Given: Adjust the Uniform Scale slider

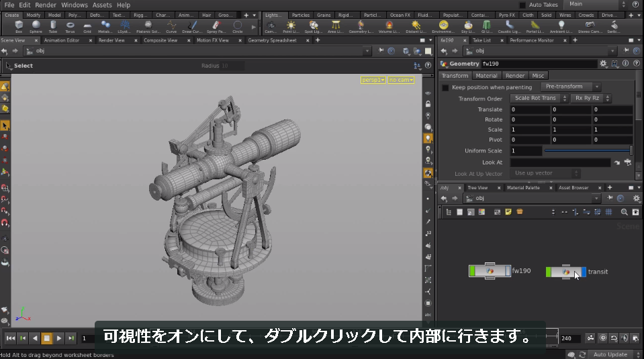Looking at the screenshot, I should [588, 150].
